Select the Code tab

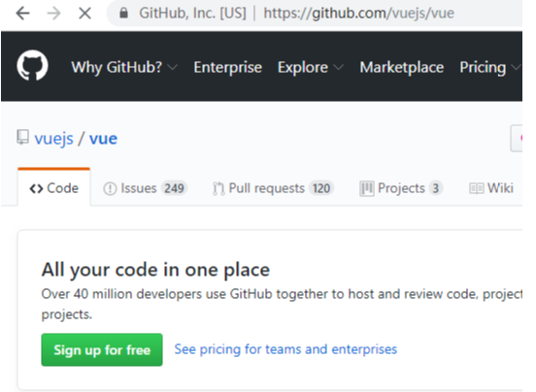[x=54, y=188]
